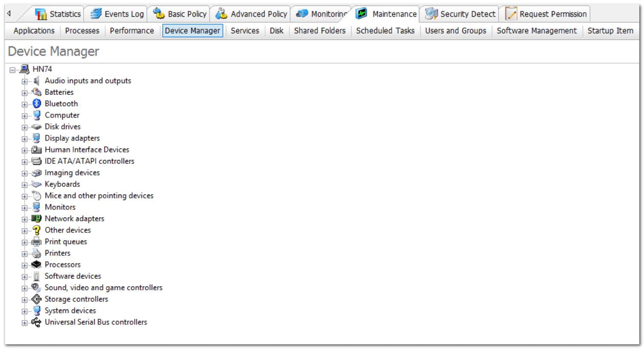Click the Audio inputs and outputs speaker icon
The width and height of the screenshot is (644, 349).
tap(37, 80)
